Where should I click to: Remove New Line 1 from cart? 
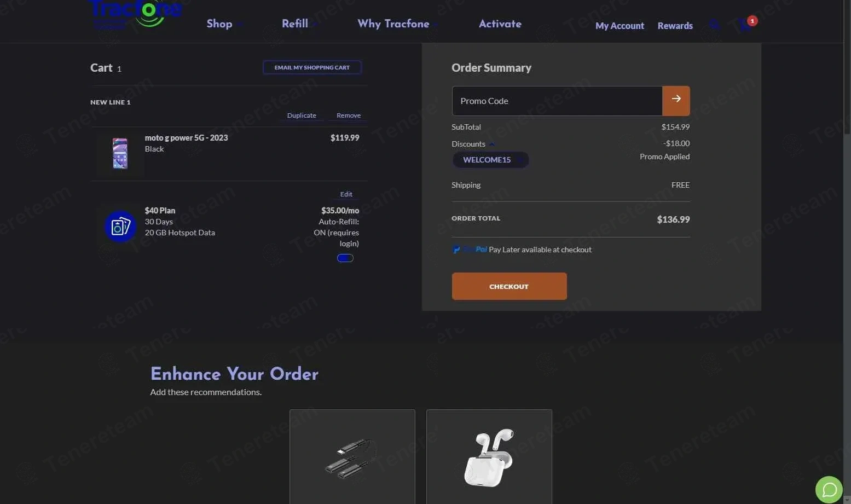349,115
